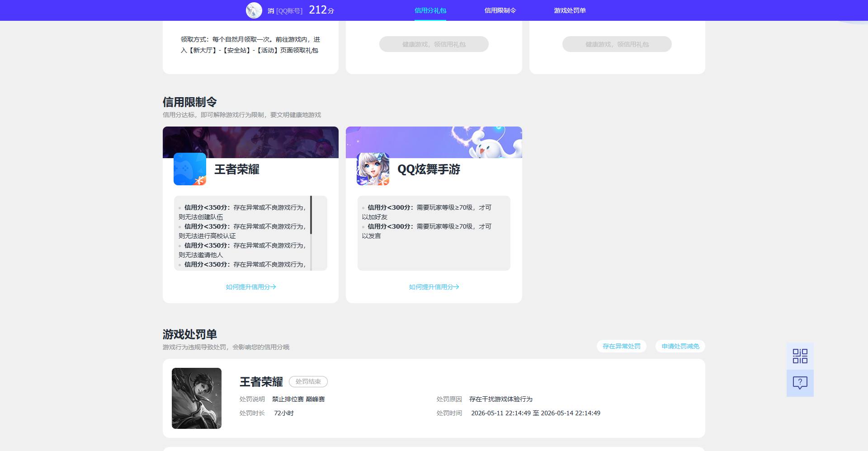Click the 处罚结束 status badge

(308, 382)
